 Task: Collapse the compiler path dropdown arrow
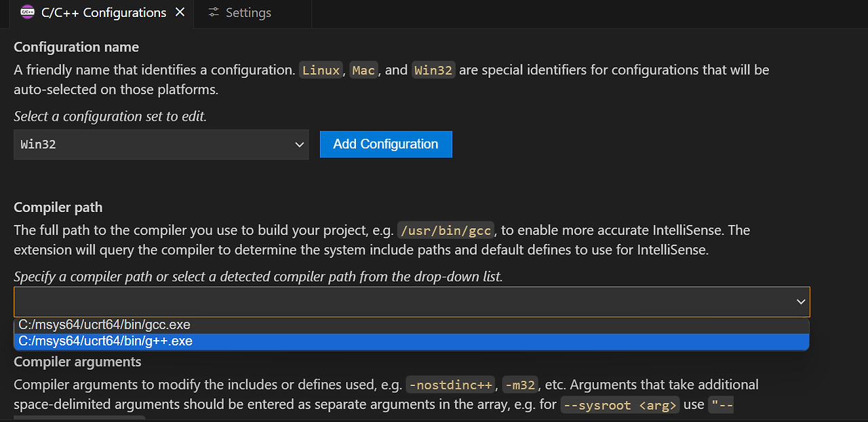[801, 301]
